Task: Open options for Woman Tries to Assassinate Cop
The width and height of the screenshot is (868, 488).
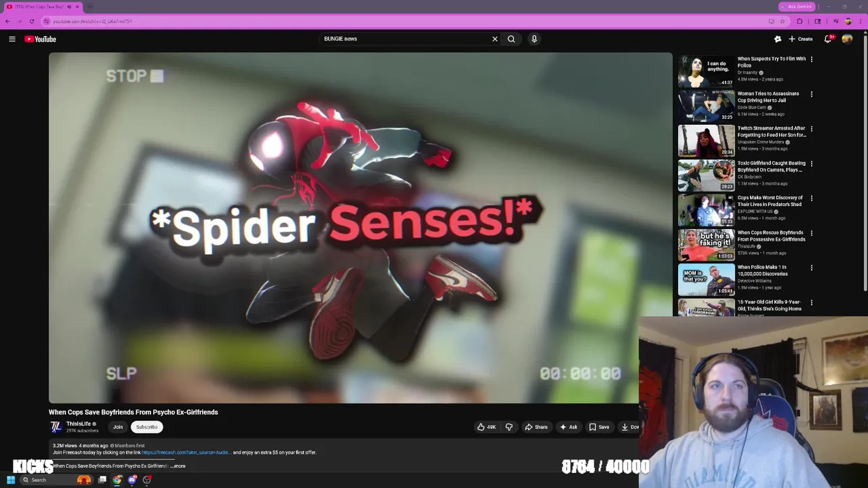Action: coord(812,94)
